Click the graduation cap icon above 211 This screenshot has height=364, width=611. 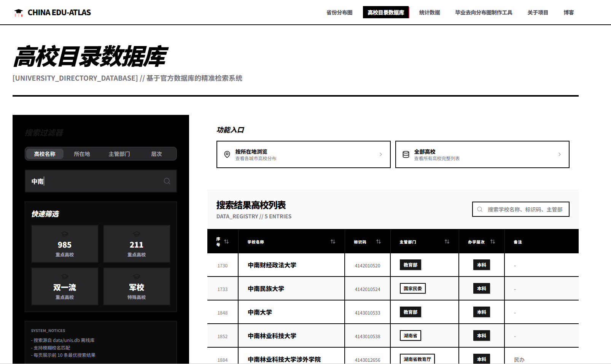coord(136,234)
